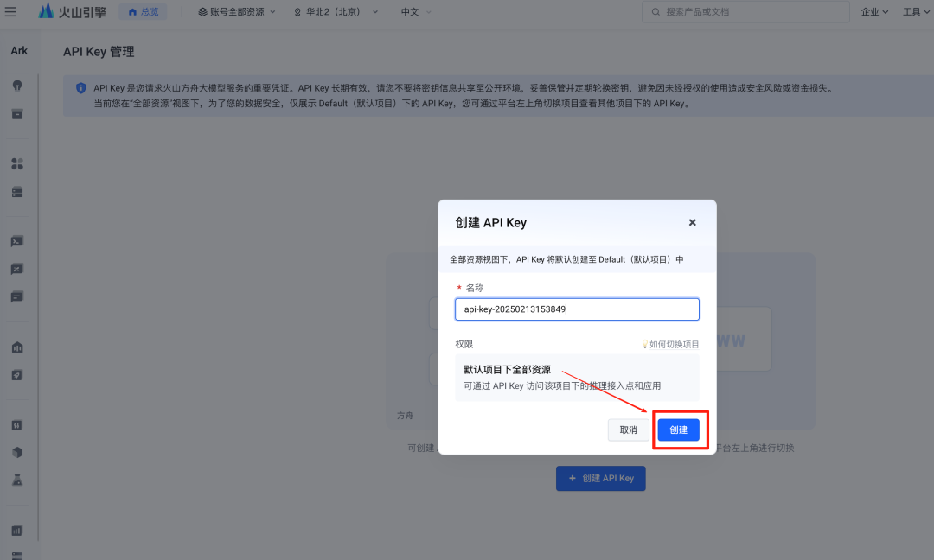Expand the 账号全部资源 resource dropdown
Screen dimensions: 934x560
point(236,12)
